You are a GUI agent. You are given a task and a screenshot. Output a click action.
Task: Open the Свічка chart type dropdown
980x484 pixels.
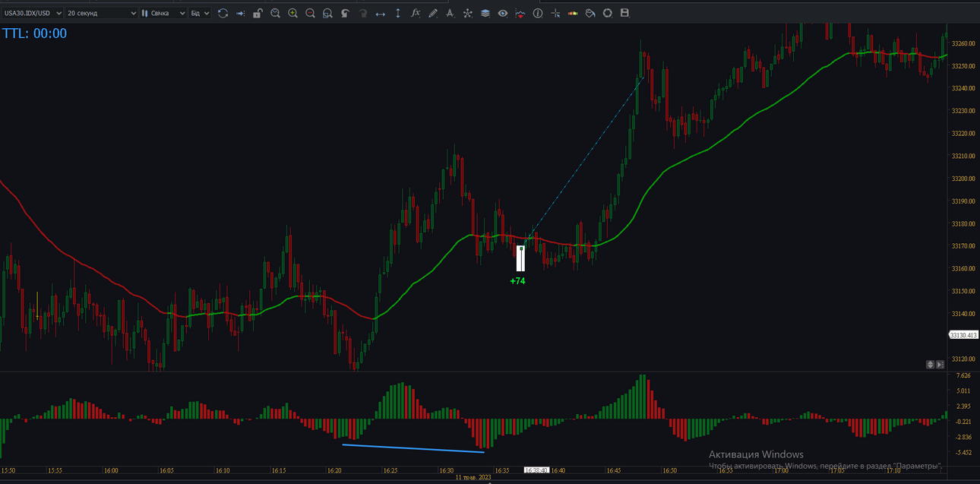tap(163, 13)
